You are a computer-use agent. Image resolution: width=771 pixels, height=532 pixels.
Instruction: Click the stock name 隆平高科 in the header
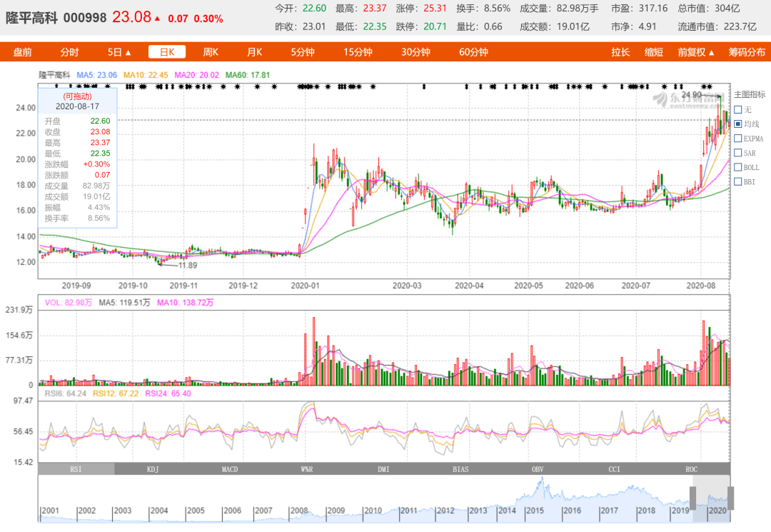click(x=31, y=18)
